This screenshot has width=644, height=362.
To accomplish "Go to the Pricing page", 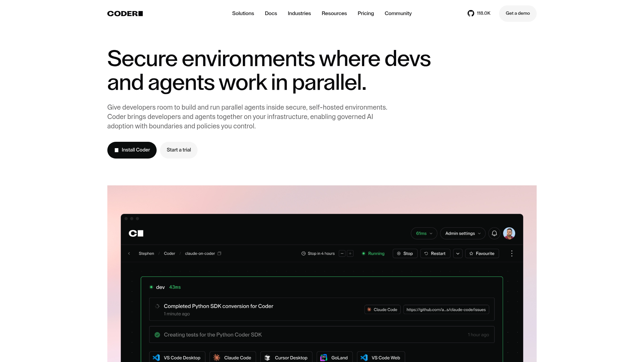I will click(366, 13).
